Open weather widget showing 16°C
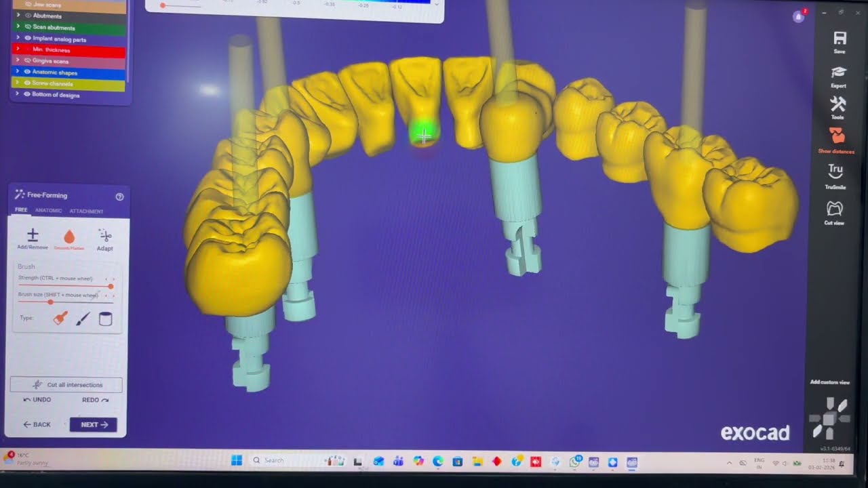 coord(27,459)
